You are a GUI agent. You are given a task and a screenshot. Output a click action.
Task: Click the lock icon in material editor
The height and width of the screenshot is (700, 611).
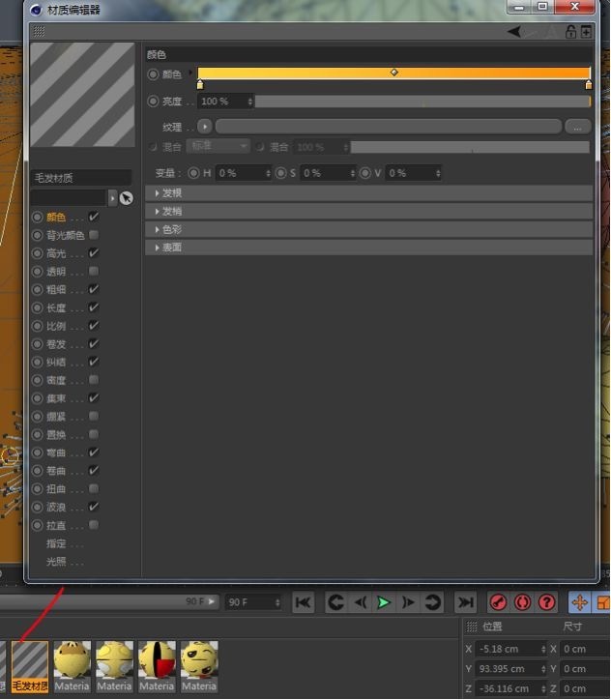[x=570, y=32]
